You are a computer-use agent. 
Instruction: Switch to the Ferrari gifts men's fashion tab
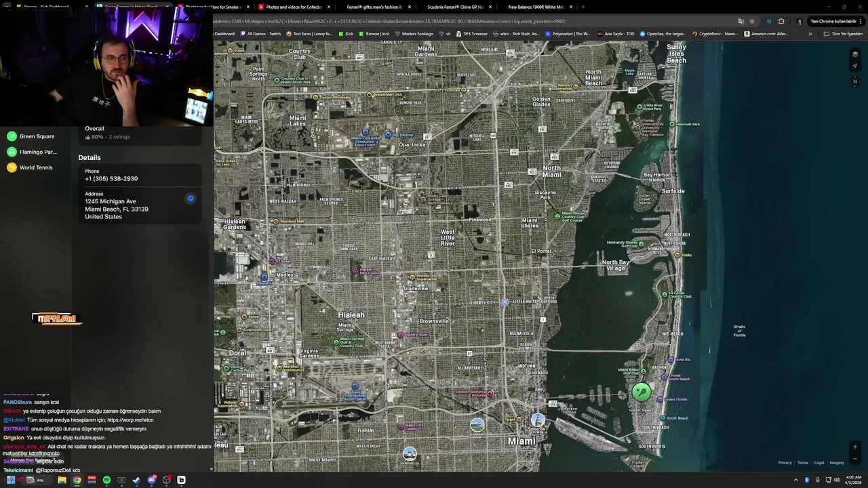point(374,7)
